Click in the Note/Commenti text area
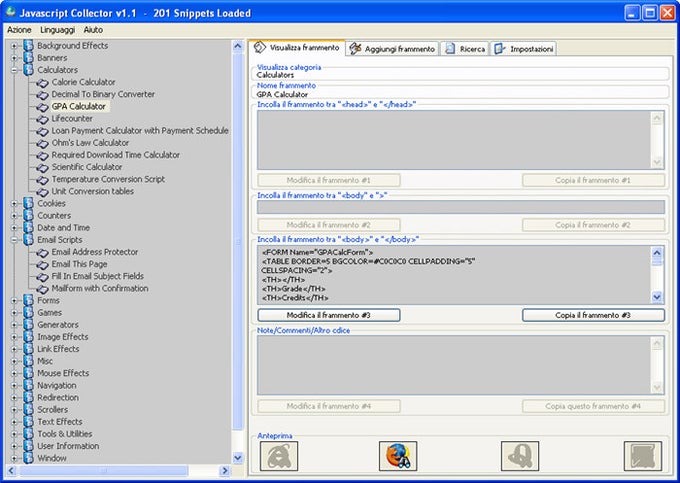Screen dimensions: 680x483 (x=454, y=365)
